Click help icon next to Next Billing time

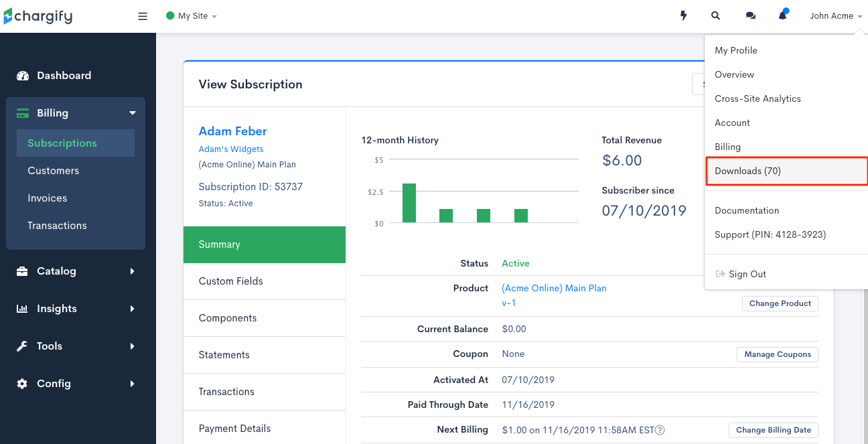pyautogui.click(x=660, y=430)
